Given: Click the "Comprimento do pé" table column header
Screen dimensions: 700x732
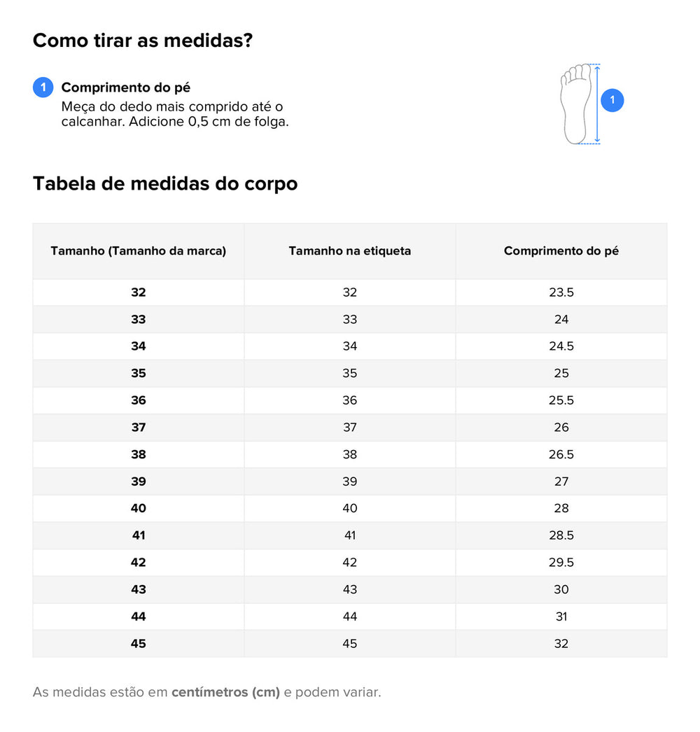Looking at the screenshot, I should pos(561,251).
